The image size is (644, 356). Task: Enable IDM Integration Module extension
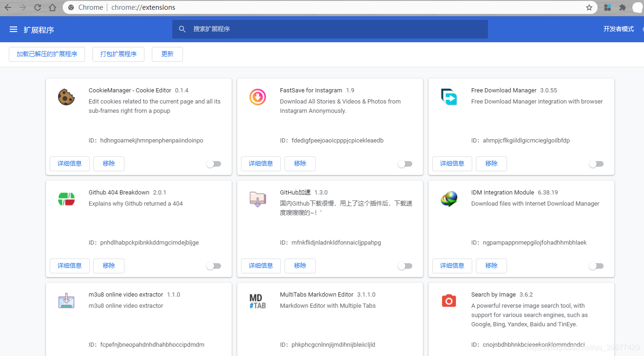click(597, 266)
